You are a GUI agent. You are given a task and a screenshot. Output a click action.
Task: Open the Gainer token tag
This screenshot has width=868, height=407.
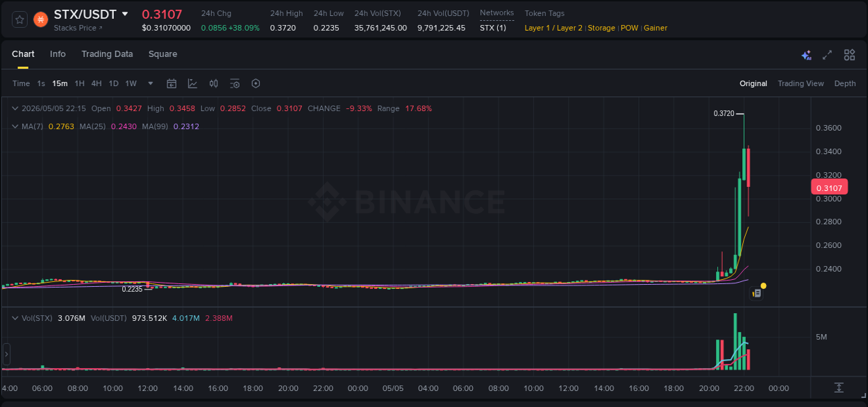pyautogui.click(x=656, y=28)
